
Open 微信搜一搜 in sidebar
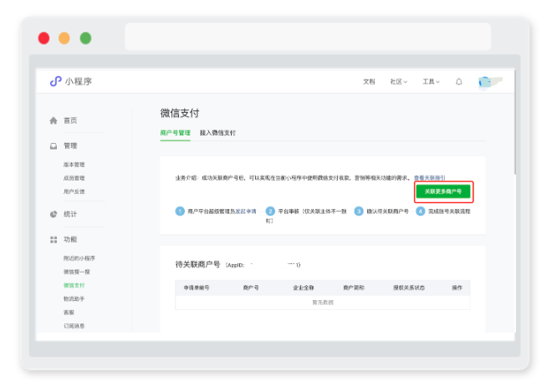(77, 272)
